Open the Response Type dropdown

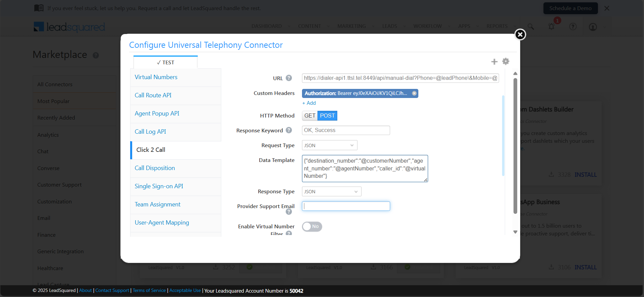pos(331,192)
